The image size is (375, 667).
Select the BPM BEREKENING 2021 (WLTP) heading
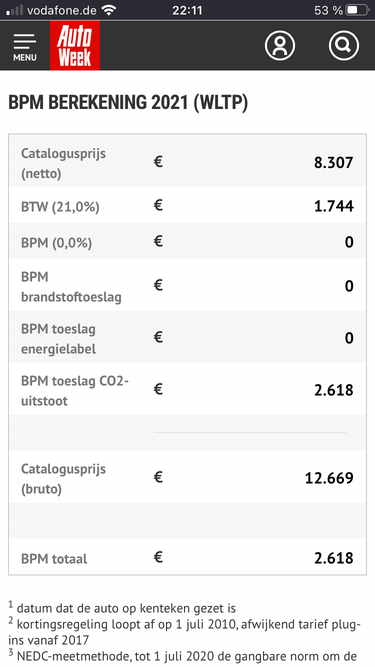[128, 103]
